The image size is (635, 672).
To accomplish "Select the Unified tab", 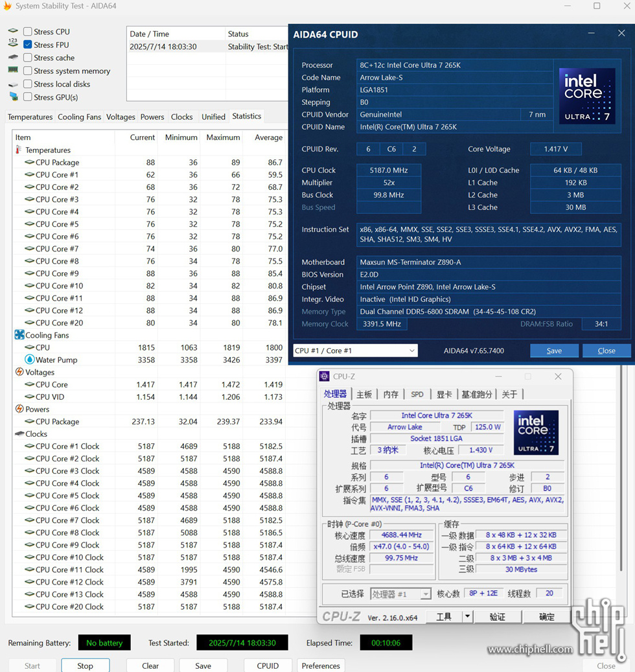I will pos(213,117).
